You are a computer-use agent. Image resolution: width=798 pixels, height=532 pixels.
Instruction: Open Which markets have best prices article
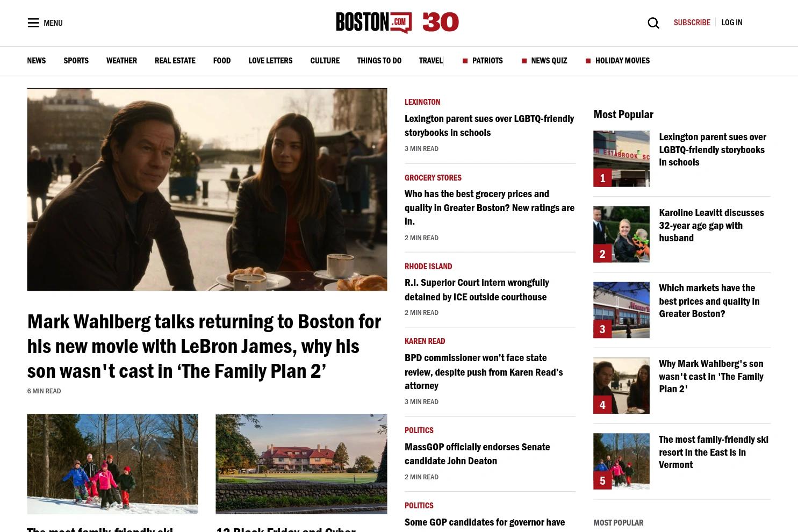709,301
